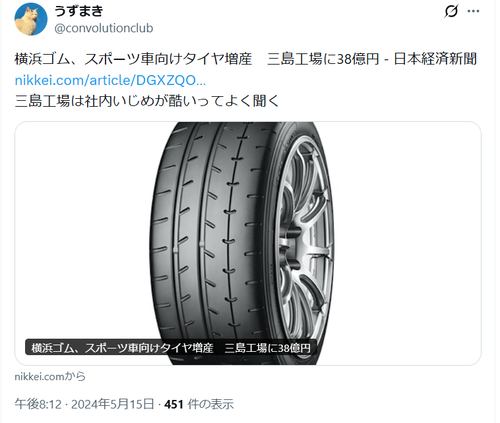
Task: Click 日本経済新聞 at end of headline
Action: 435,59
